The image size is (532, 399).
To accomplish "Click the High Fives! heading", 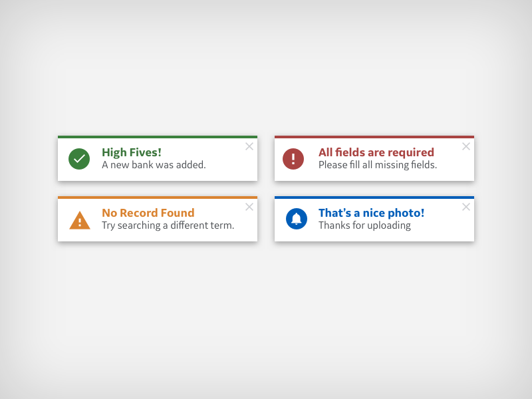I will [x=132, y=152].
